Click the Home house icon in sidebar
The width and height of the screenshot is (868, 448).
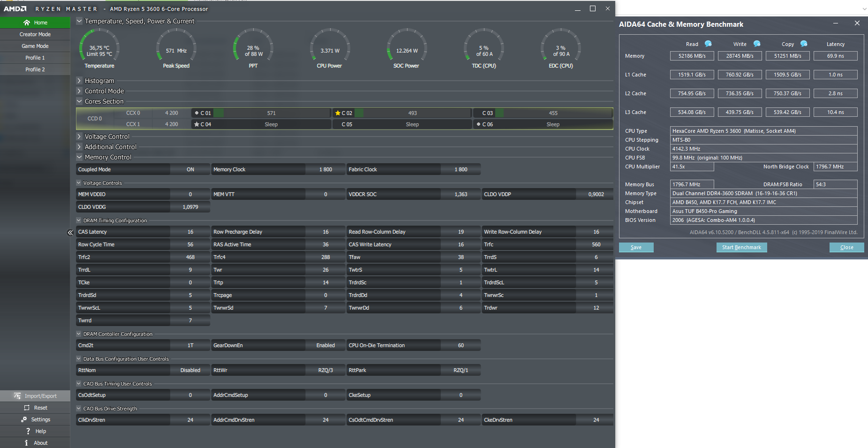pos(27,23)
